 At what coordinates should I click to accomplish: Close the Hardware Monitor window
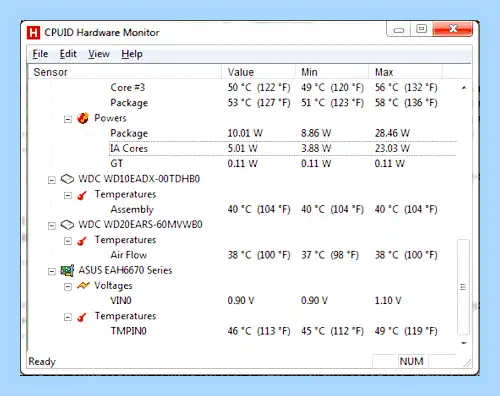click(x=453, y=29)
